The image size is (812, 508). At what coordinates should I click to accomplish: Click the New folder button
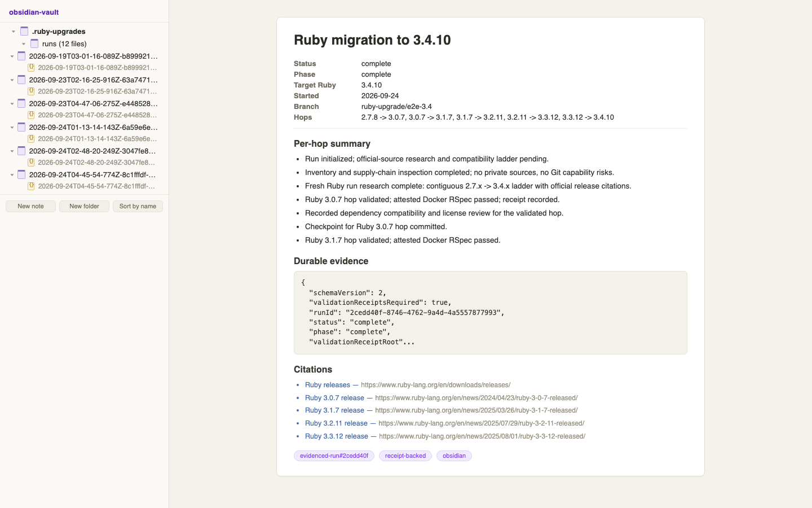point(84,206)
